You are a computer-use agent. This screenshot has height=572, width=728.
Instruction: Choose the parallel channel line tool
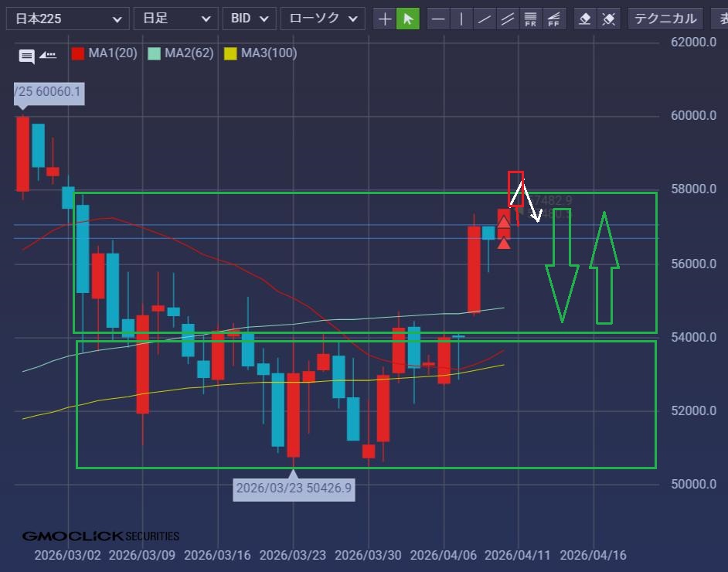508,19
